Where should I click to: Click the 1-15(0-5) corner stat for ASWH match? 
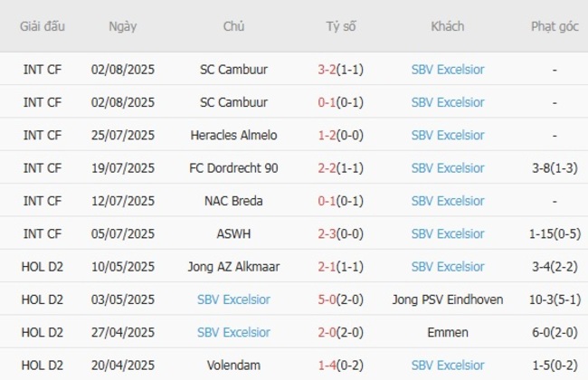(555, 233)
